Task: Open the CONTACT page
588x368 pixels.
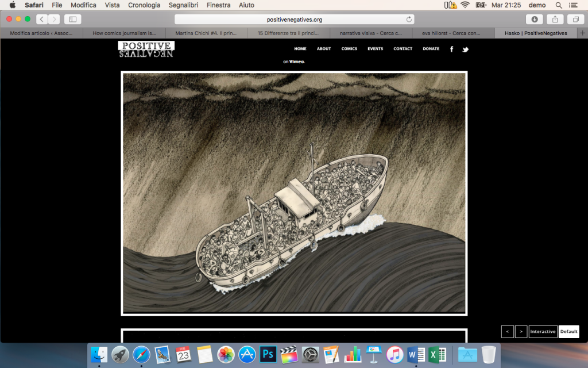Action: click(403, 49)
